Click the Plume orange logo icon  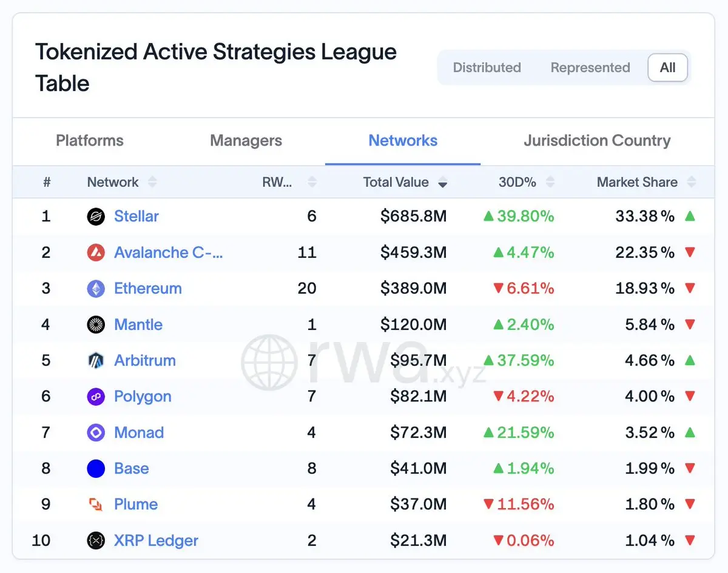(x=96, y=504)
